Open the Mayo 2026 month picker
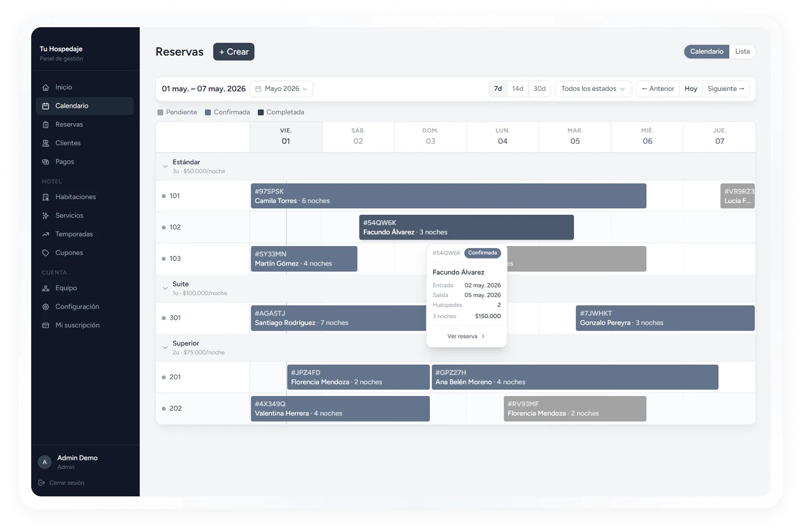 click(282, 89)
